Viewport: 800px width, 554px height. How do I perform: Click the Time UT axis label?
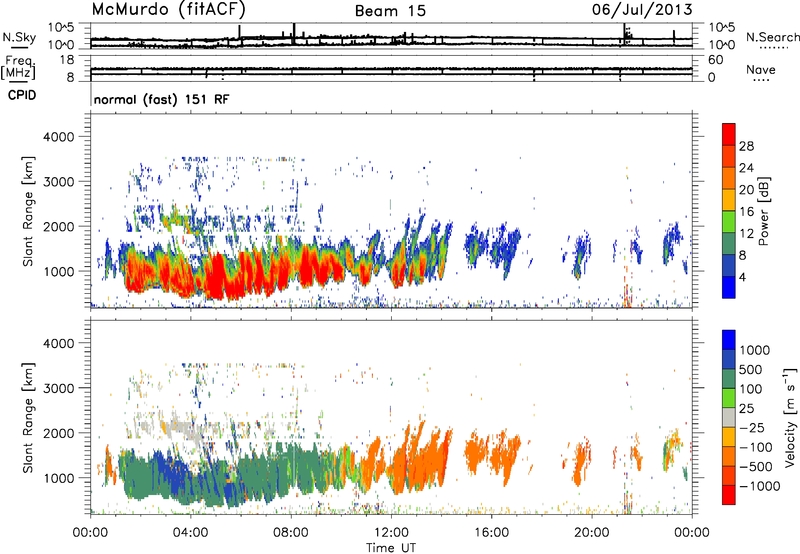391,548
